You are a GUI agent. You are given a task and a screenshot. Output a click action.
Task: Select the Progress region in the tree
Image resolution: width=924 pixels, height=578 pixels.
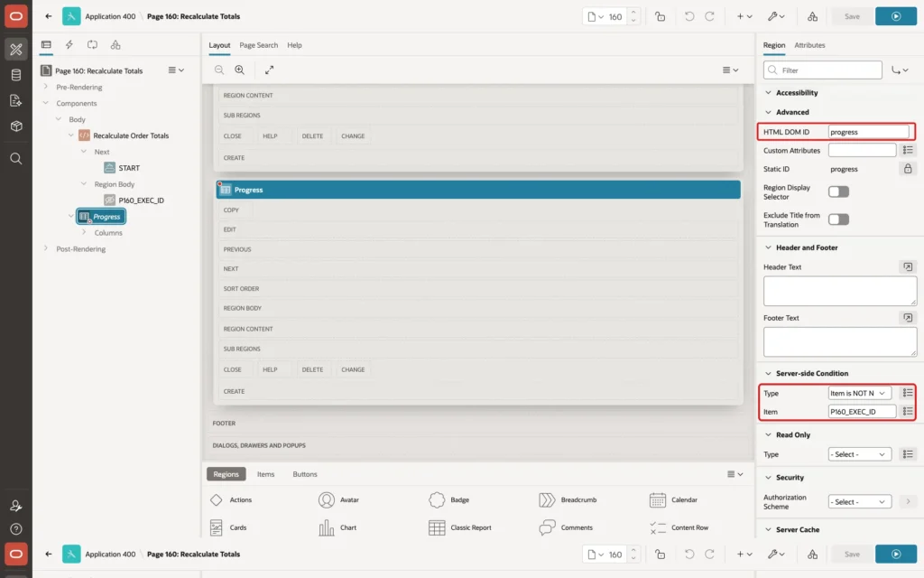tap(101, 217)
